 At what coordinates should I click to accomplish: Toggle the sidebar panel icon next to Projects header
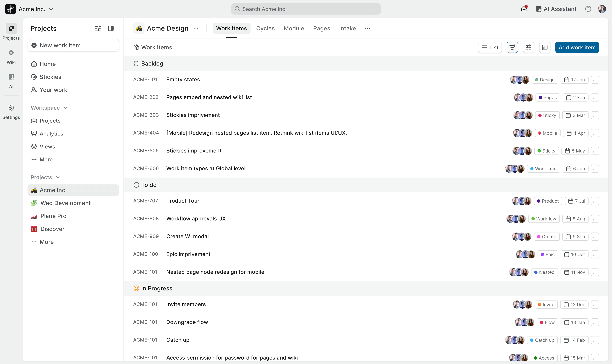(111, 28)
